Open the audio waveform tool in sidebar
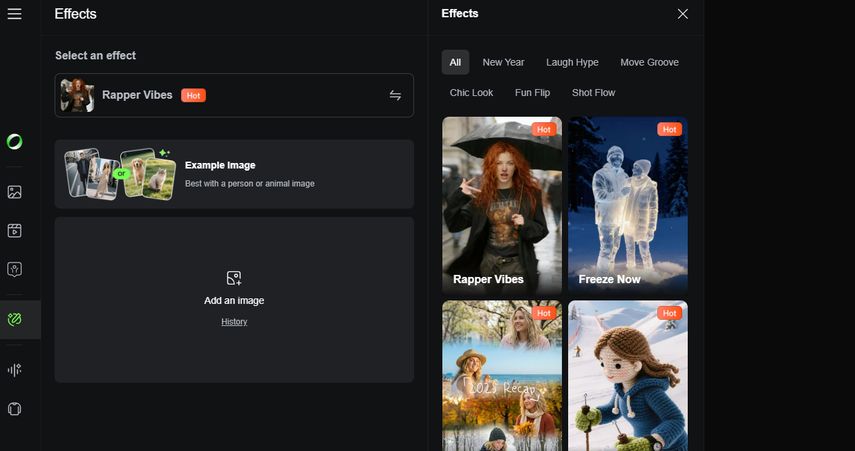 pos(14,370)
